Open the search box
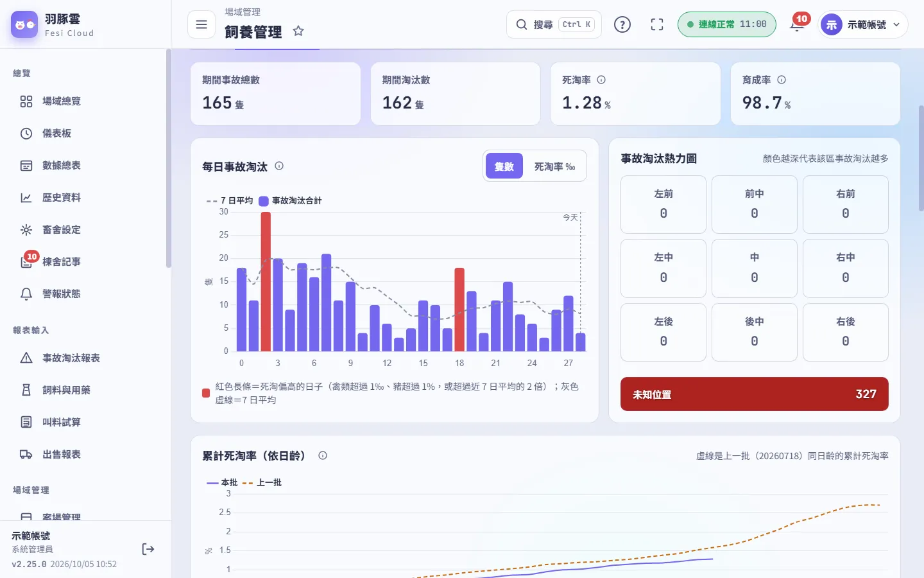This screenshot has height=578, width=924. pos(554,24)
